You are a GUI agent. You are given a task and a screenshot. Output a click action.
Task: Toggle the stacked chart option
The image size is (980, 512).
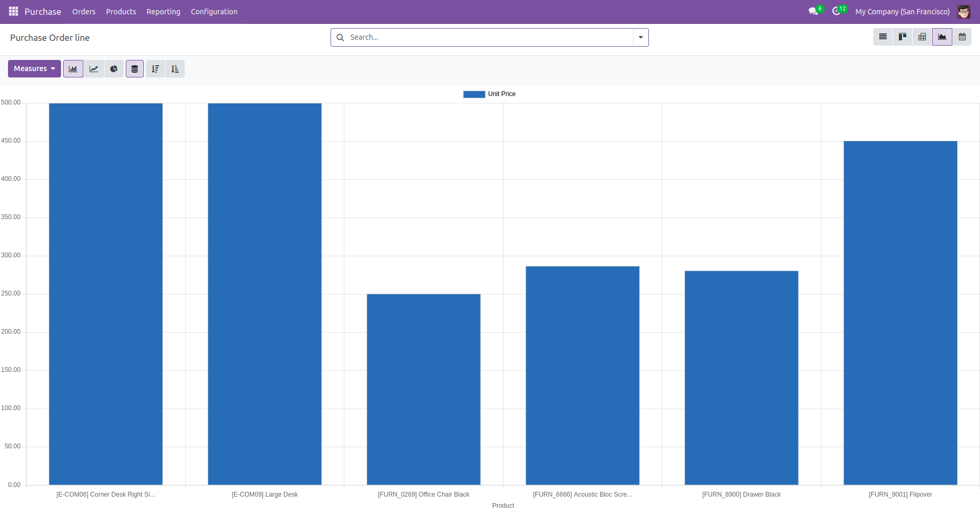click(x=135, y=69)
